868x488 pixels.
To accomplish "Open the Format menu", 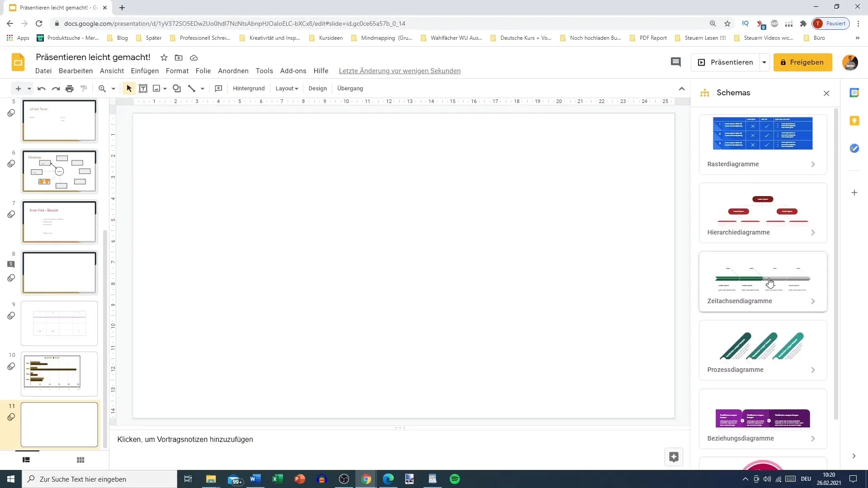I will [177, 71].
